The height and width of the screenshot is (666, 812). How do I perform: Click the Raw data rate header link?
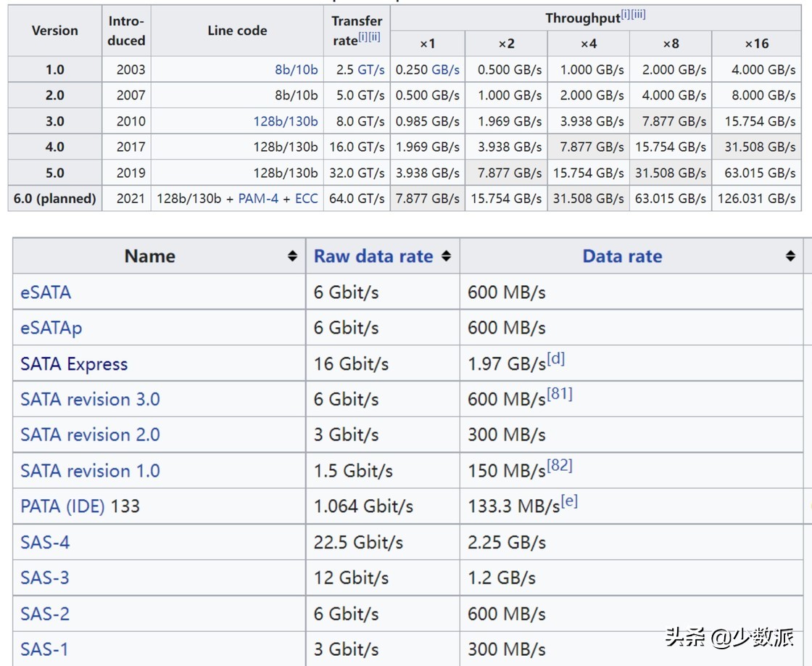tap(373, 256)
